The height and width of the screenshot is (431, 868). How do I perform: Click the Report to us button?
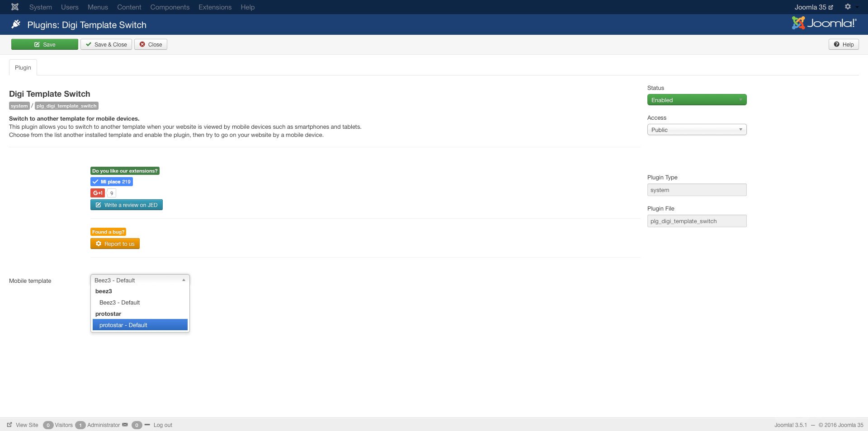115,244
